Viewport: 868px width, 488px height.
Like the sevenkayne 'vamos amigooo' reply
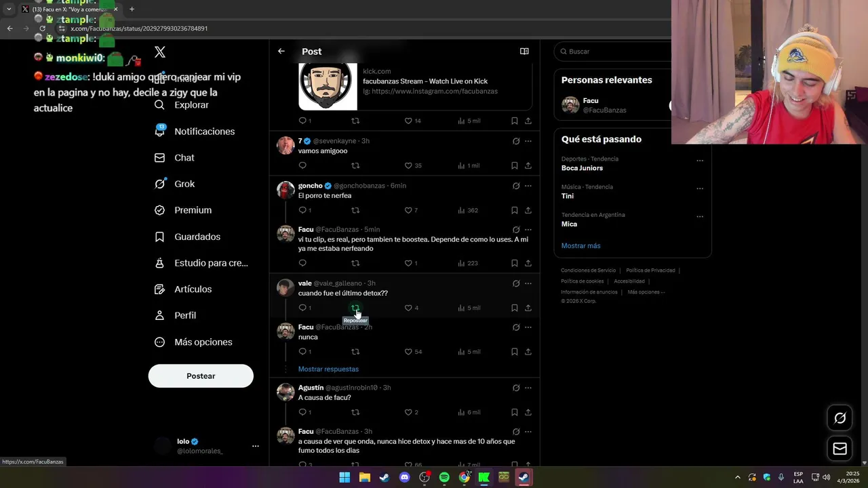pos(408,165)
